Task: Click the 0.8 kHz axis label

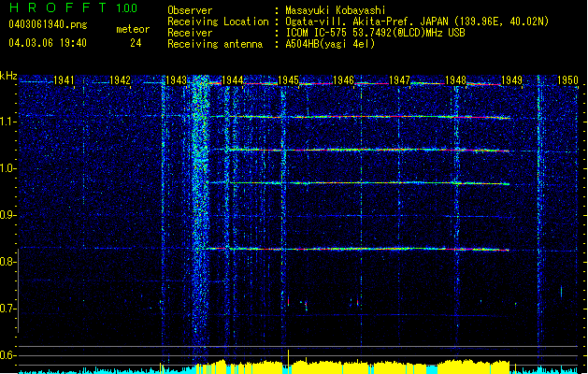Action: click(x=8, y=262)
